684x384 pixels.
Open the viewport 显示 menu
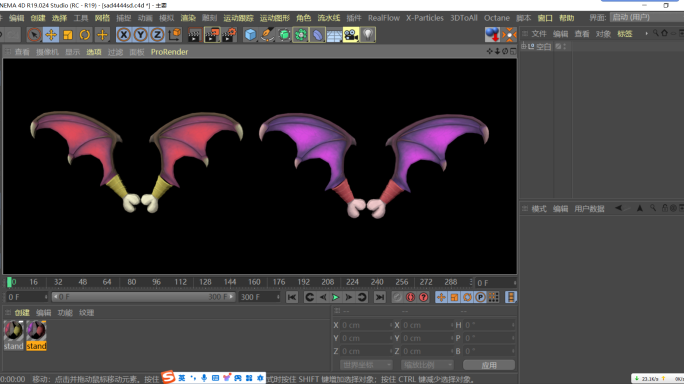72,52
